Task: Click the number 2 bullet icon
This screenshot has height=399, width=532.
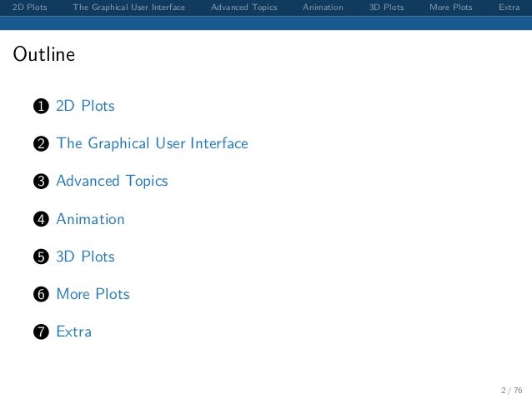Action: pyautogui.click(x=41, y=144)
